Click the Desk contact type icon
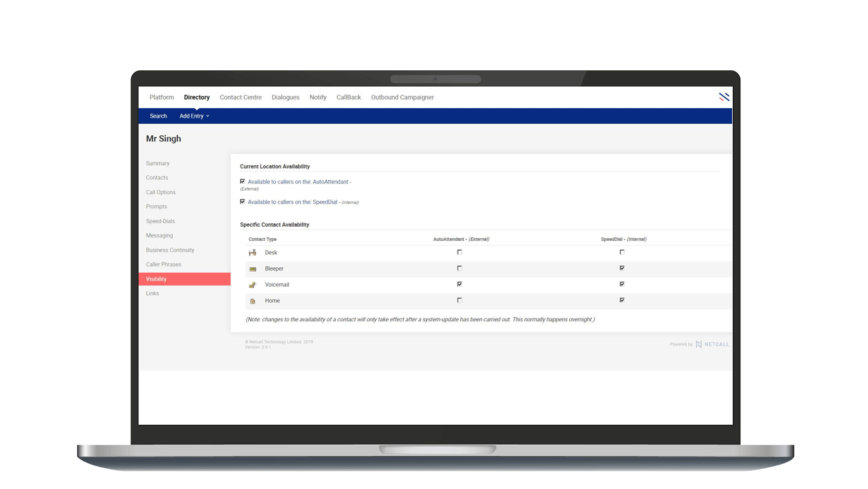Viewport: 868px width, 489px height. (x=253, y=252)
